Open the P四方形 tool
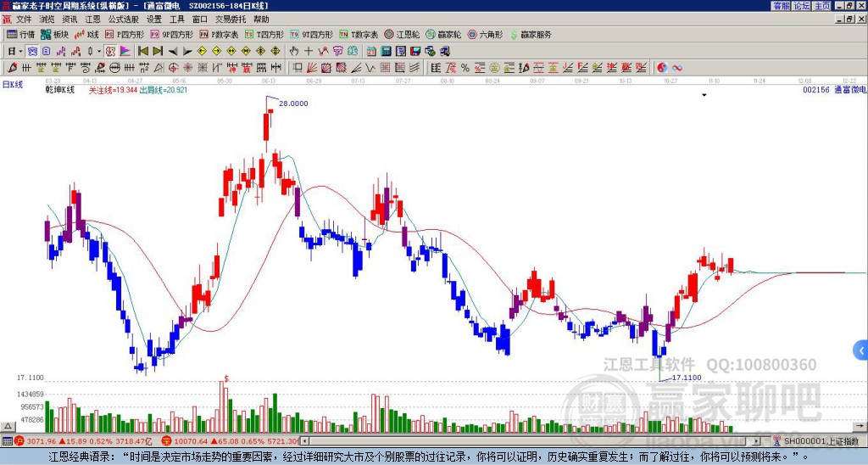Viewport: 868px width, 465px height. (125, 34)
